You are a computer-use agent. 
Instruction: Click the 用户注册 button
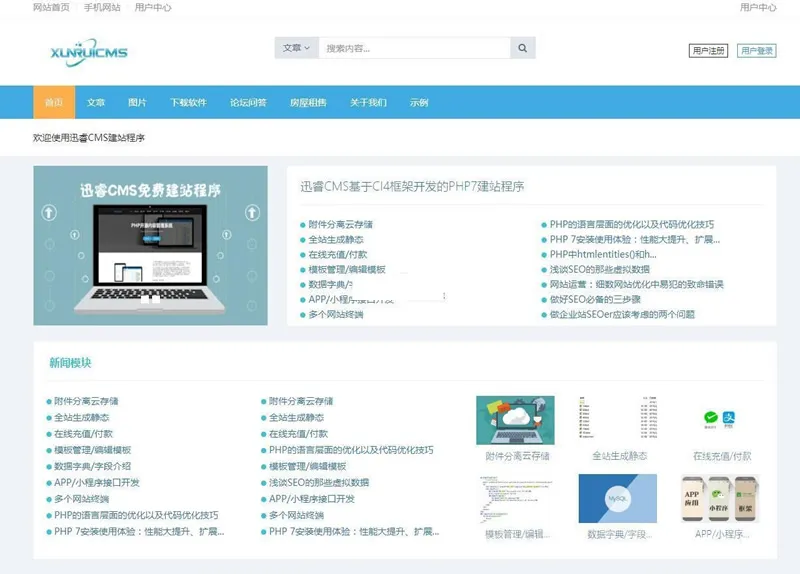click(708, 51)
